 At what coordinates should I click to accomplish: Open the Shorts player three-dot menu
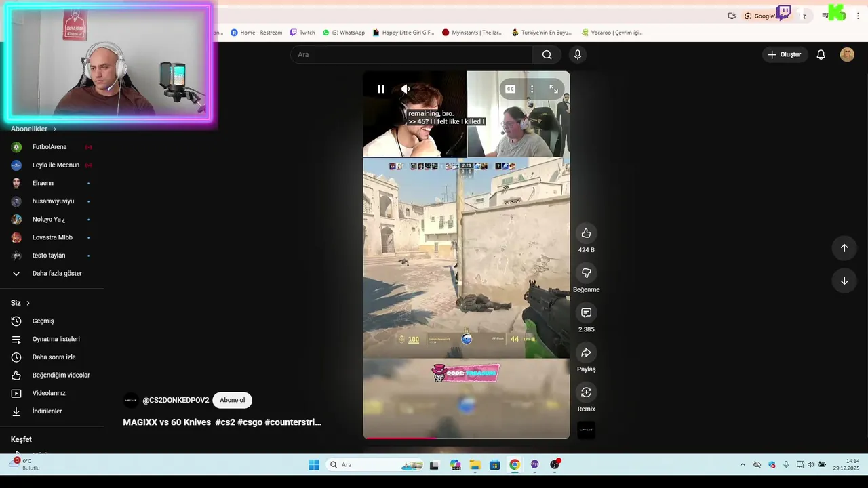coord(532,89)
